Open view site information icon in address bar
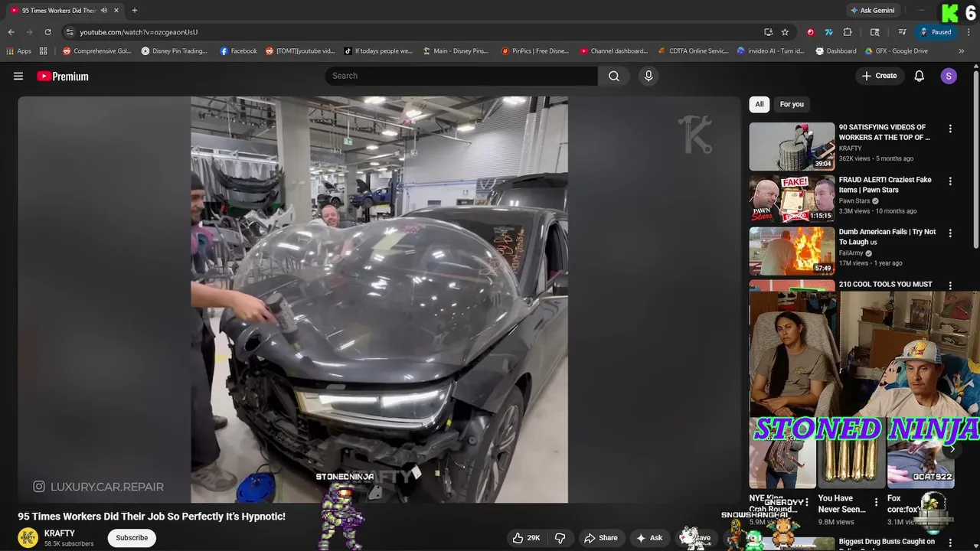Viewport: 980px width, 551px height. pos(70,32)
